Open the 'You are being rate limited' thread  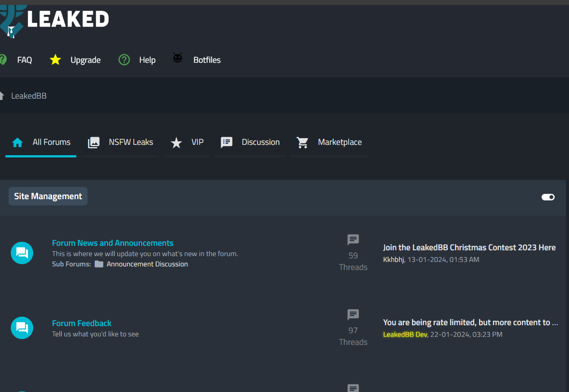[x=471, y=322]
